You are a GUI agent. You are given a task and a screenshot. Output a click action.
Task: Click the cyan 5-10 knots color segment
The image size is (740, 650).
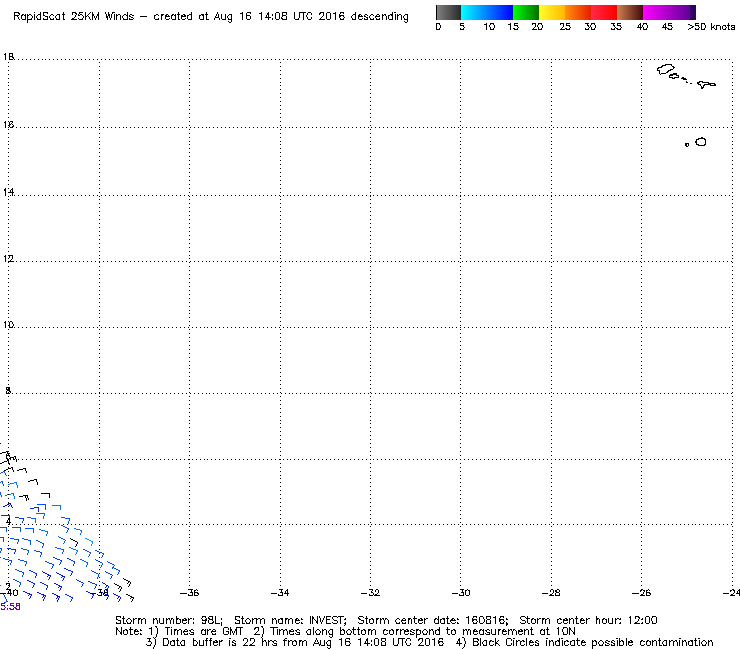click(x=474, y=12)
